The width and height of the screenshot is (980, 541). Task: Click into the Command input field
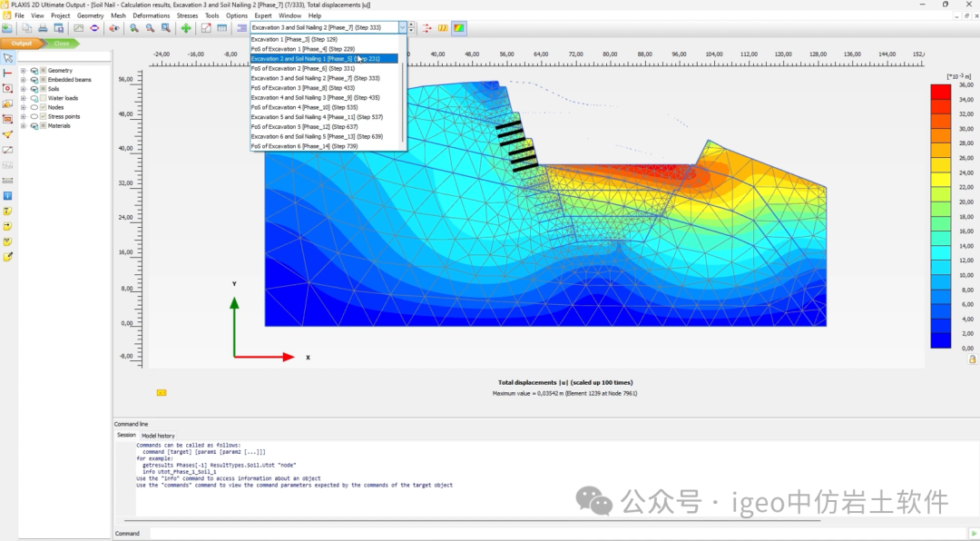tap(544, 534)
